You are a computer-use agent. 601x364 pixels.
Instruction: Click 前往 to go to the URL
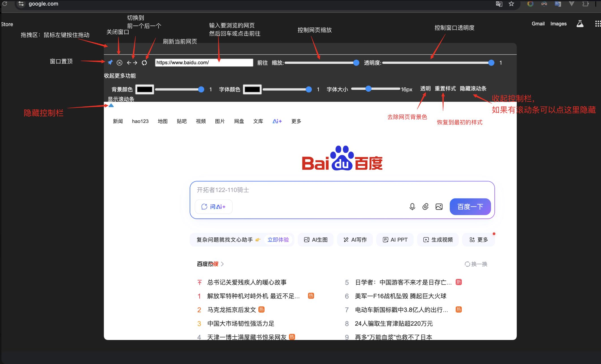click(x=262, y=62)
